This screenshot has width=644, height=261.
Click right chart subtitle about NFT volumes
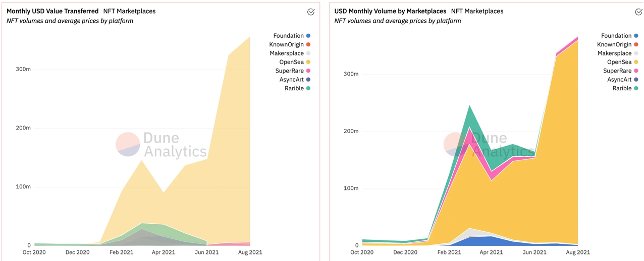(398, 21)
